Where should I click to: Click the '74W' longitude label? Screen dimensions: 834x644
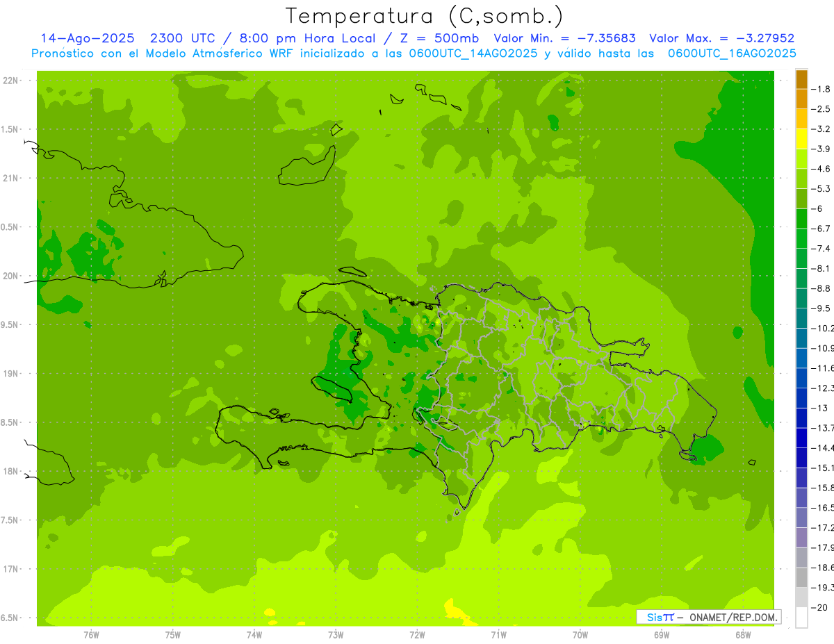[254, 635]
